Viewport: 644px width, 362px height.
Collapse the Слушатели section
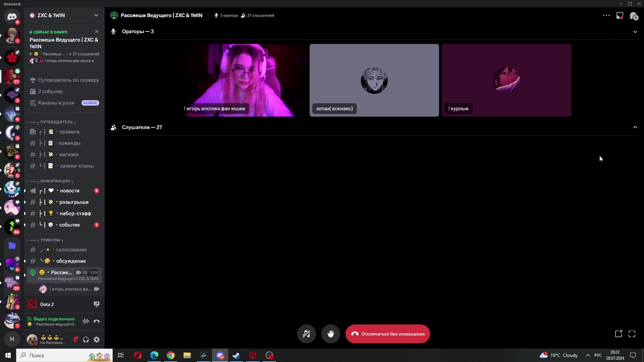pyautogui.click(x=635, y=127)
